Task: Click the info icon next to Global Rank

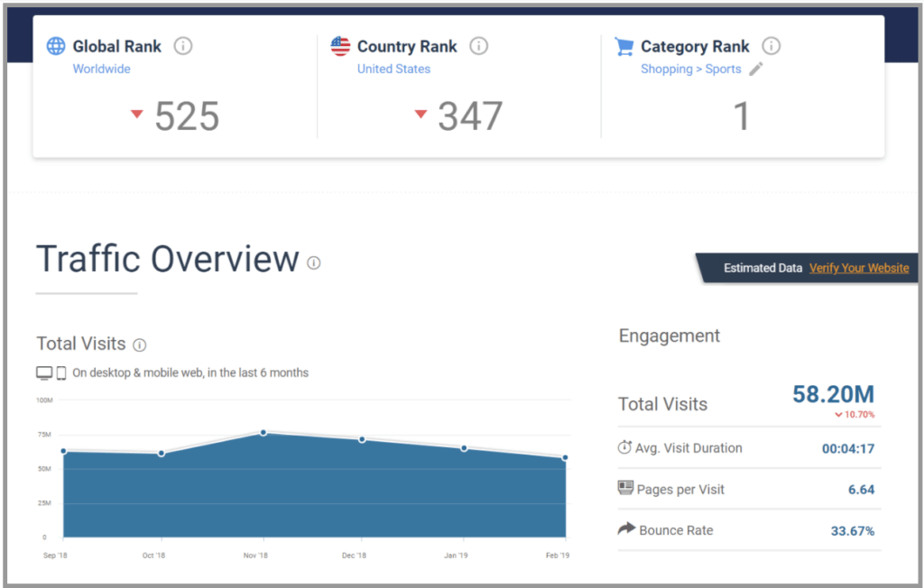Action: [183, 46]
